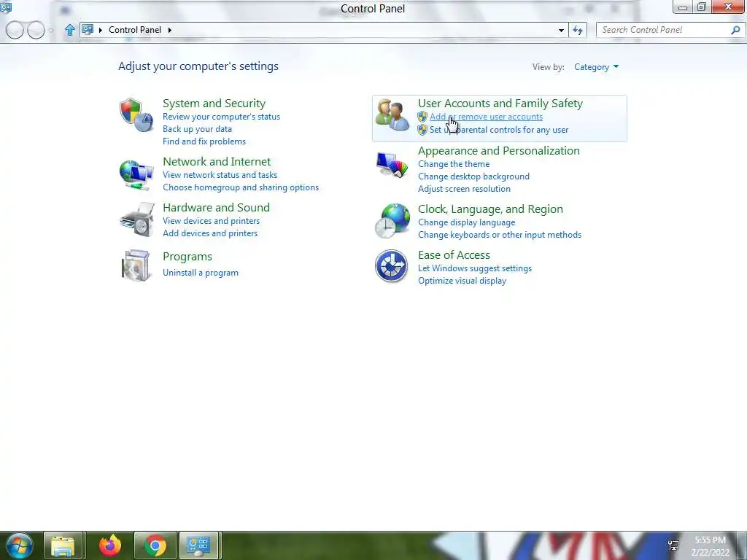Expand the arrow before Control Panel breadcrumb
The height and width of the screenshot is (560, 747).
[x=100, y=30]
